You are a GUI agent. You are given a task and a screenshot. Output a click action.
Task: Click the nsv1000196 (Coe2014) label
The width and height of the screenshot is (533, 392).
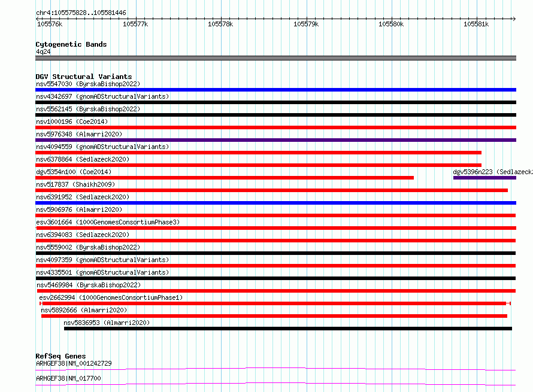[x=72, y=121]
